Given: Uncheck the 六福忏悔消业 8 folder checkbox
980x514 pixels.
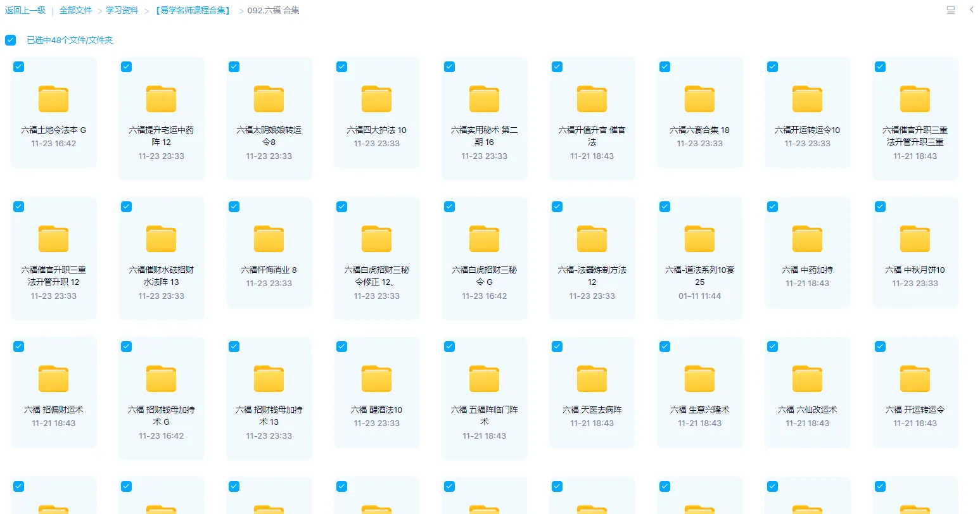Looking at the screenshot, I should pos(234,206).
